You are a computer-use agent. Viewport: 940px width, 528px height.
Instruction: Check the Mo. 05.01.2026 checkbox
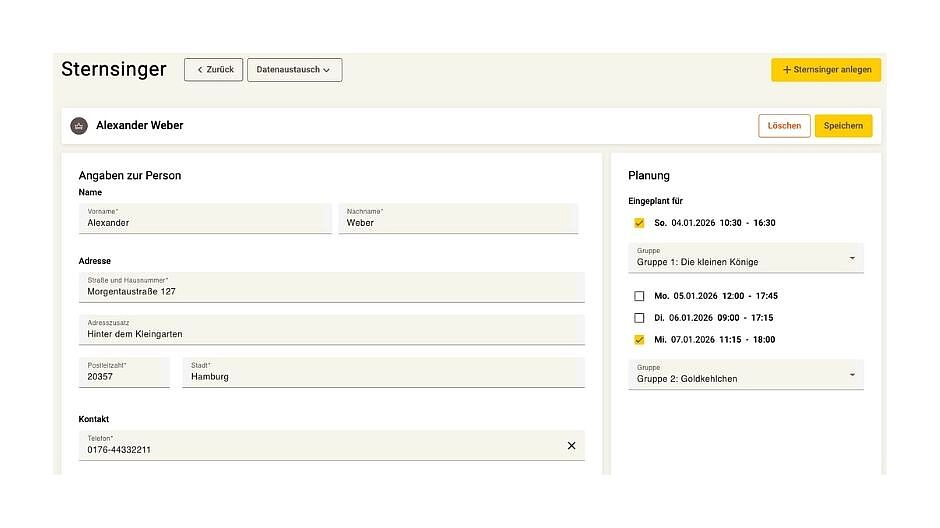[639, 296]
